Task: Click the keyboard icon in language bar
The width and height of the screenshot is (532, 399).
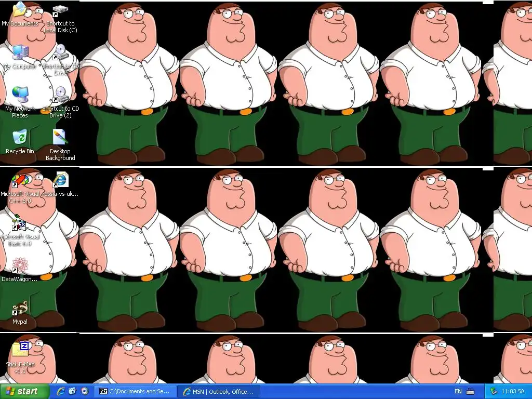Action: click(470, 392)
